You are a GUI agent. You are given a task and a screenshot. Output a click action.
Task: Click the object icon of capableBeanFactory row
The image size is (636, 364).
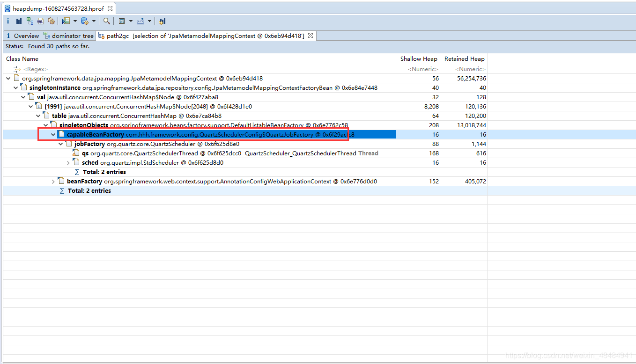[x=61, y=134]
